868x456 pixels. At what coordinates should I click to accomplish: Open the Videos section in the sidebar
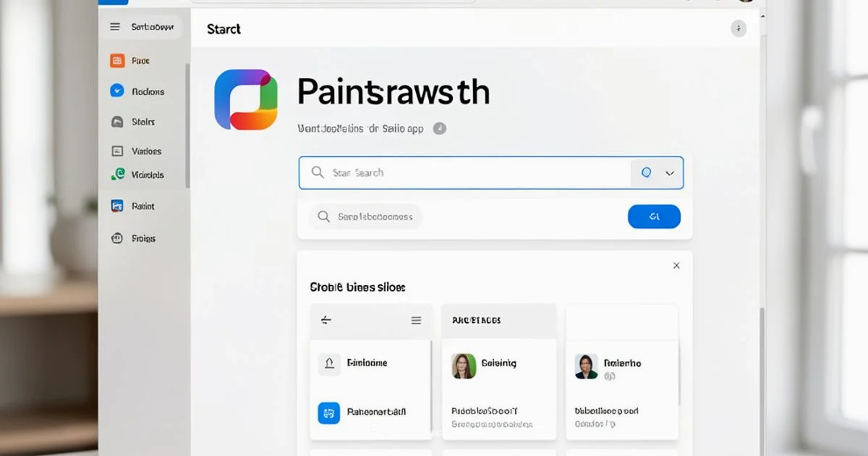point(116,151)
